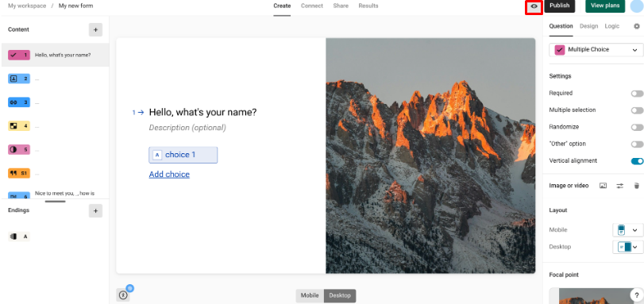
Task: Enable the "Other" option switch
Action: (x=637, y=144)
